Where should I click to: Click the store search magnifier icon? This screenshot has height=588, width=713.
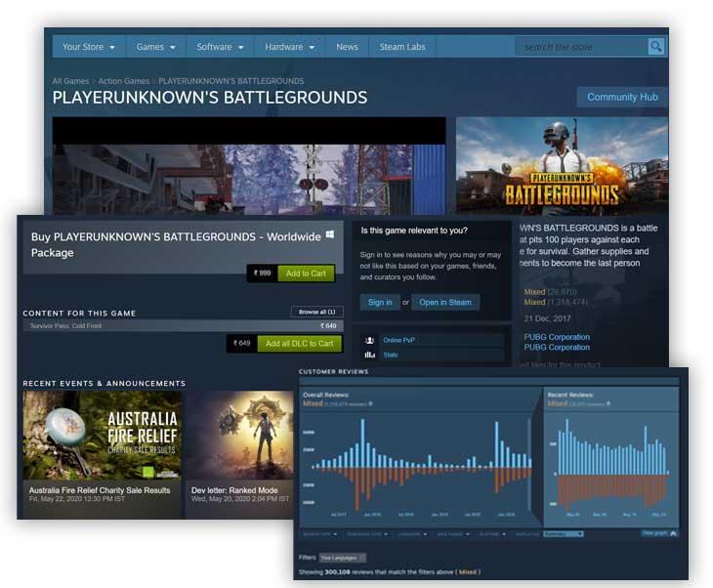click(x=655, y=46)
